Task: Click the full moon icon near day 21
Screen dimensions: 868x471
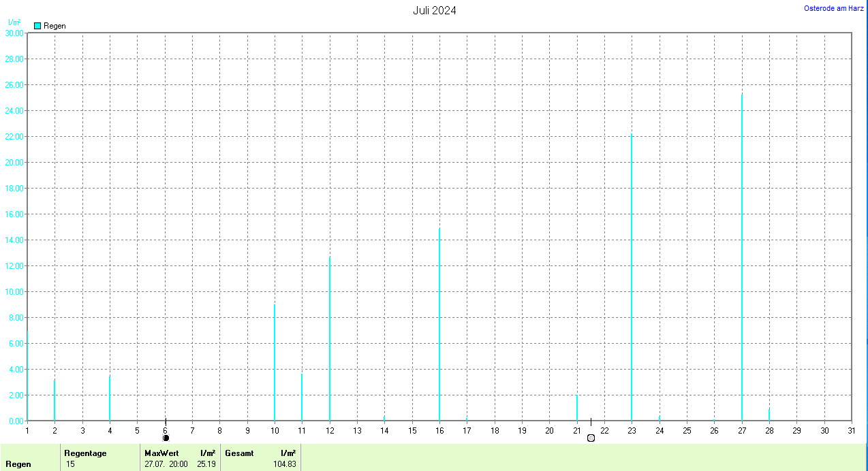Action: pos(591,438)
